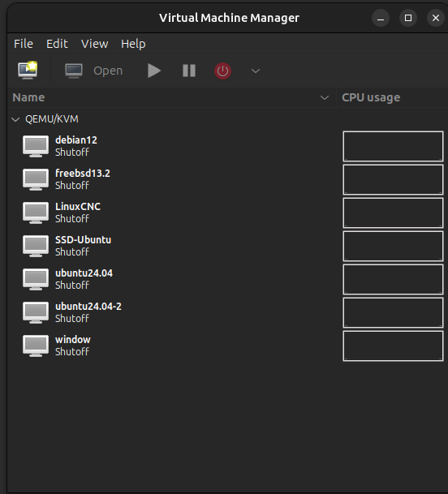Open the View menu
Viewport: 448px width, 494px height.
(95, 44)
